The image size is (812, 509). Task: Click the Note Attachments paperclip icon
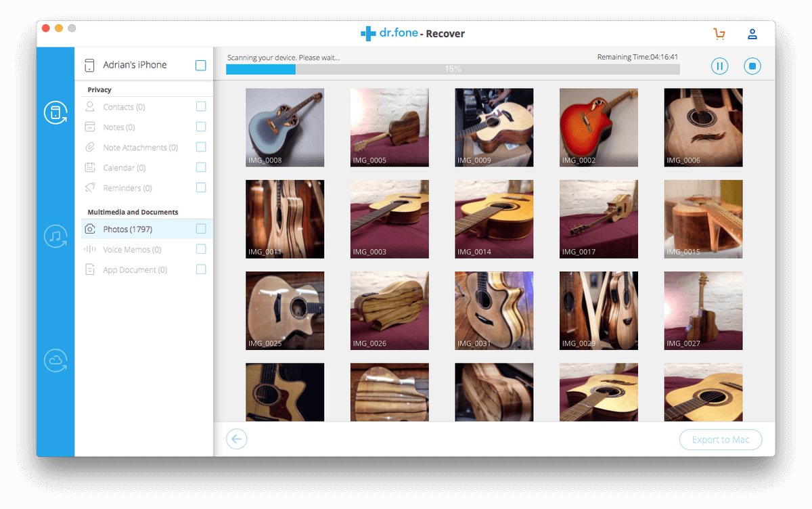tap(89, 148)
